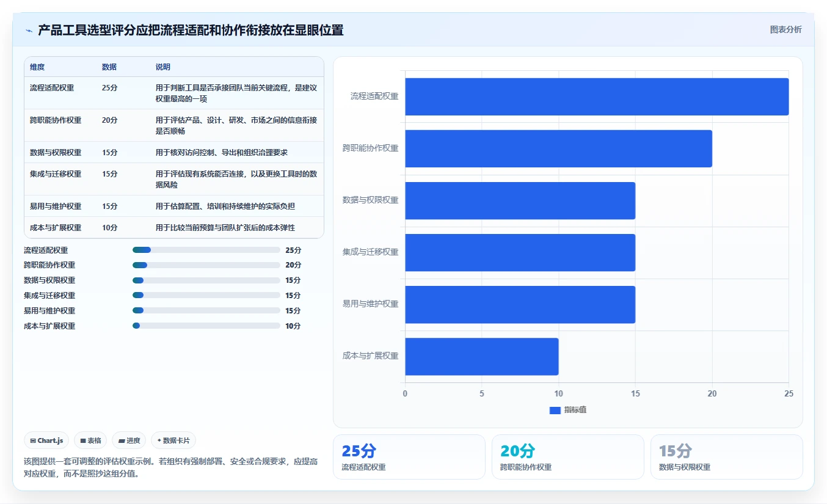
Task: Select the 数据卡片 tag chip
Action: pos(173,440)
